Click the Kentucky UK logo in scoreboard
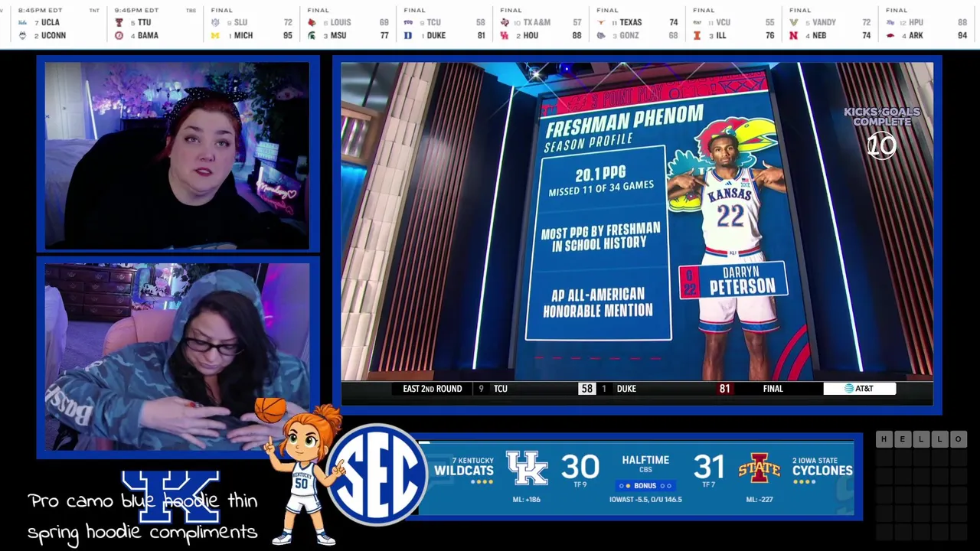Screen dimensions: 980x551 point(527,468)
